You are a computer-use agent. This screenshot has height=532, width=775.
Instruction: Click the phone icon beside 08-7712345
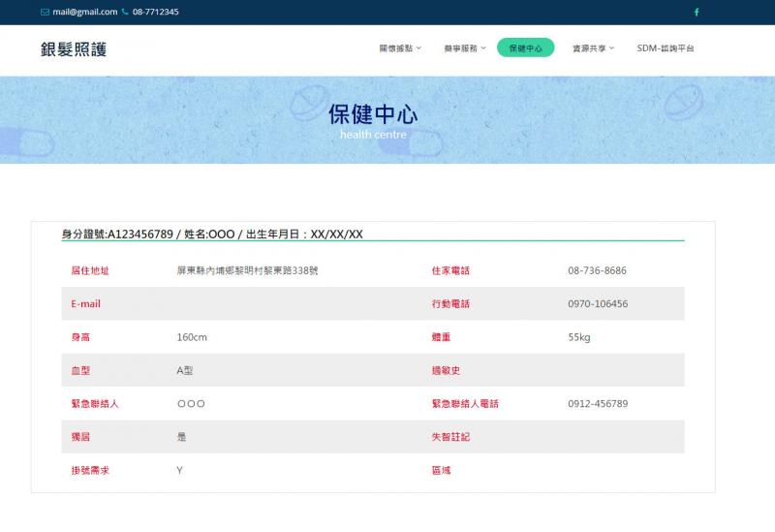[x=125, y=13]
